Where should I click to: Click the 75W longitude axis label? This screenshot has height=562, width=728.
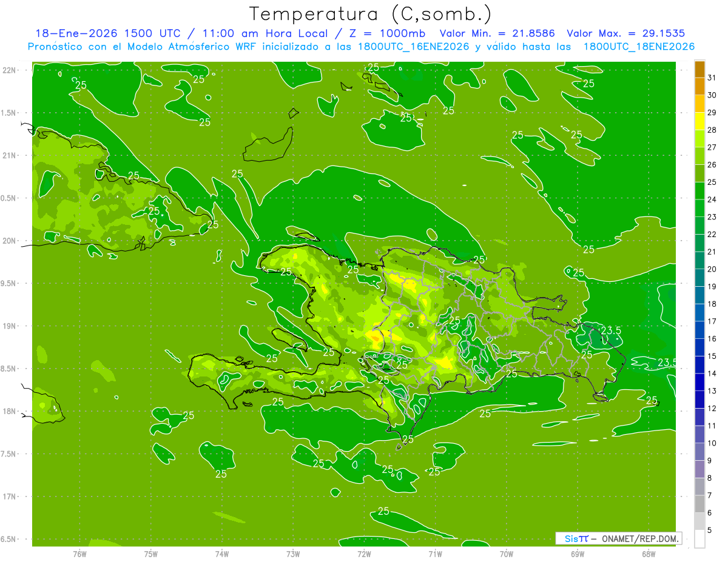pyautogui.click(x=151, y=554)
